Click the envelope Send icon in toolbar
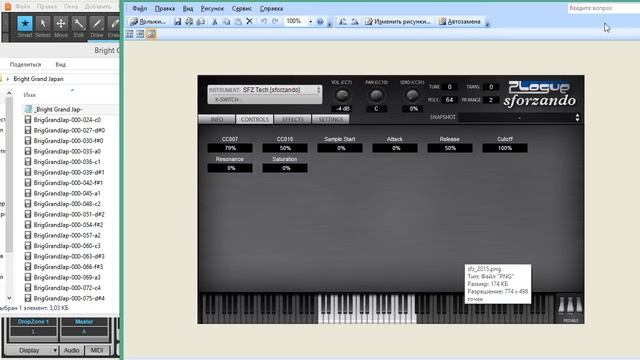Screen dimensions: 640x360 tap(201, 22)
